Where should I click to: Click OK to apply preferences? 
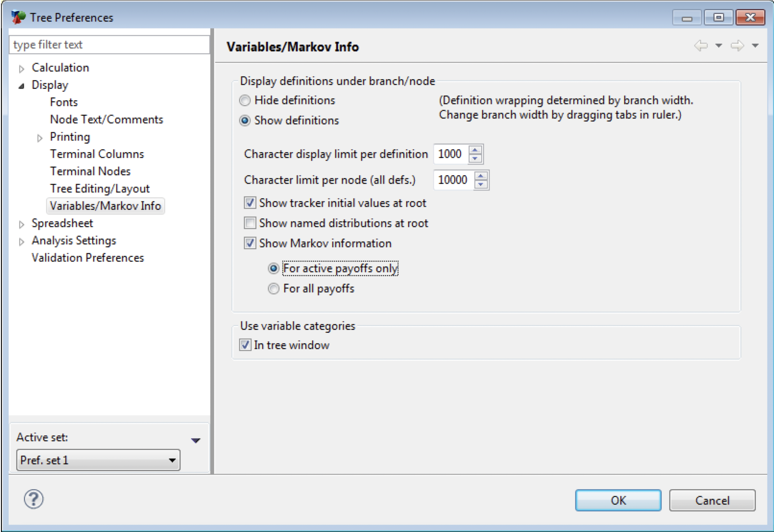tap(617, 500)
